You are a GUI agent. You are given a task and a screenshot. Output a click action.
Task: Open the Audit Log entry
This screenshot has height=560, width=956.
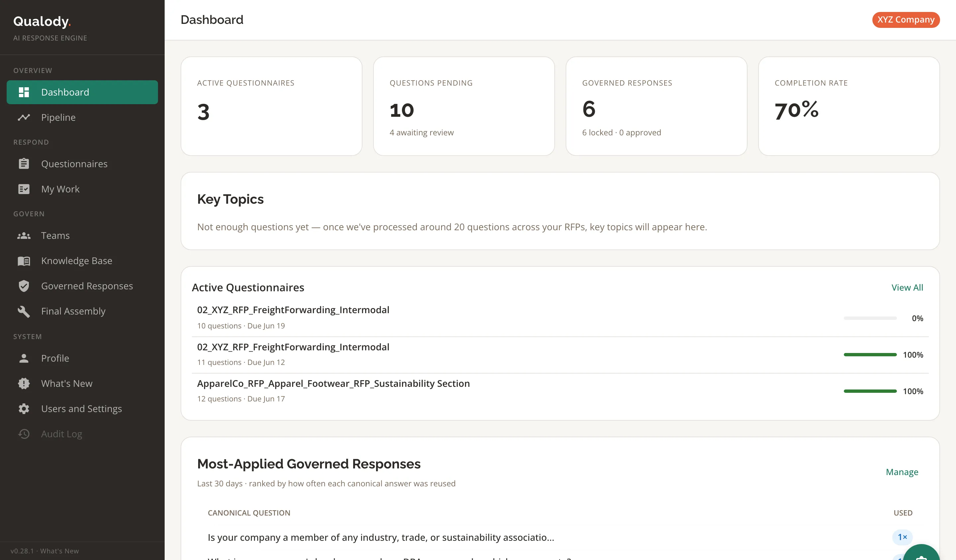(82, 434)
